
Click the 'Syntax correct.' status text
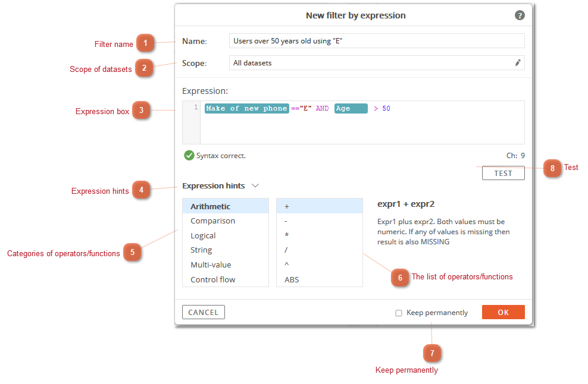tap(221, 156)
